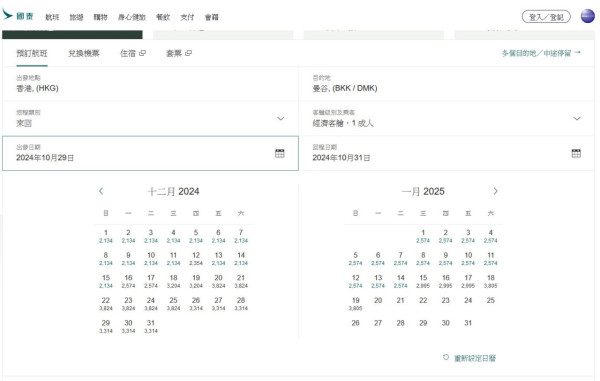Click the return date field 2024年10月31日

(447, 153)
